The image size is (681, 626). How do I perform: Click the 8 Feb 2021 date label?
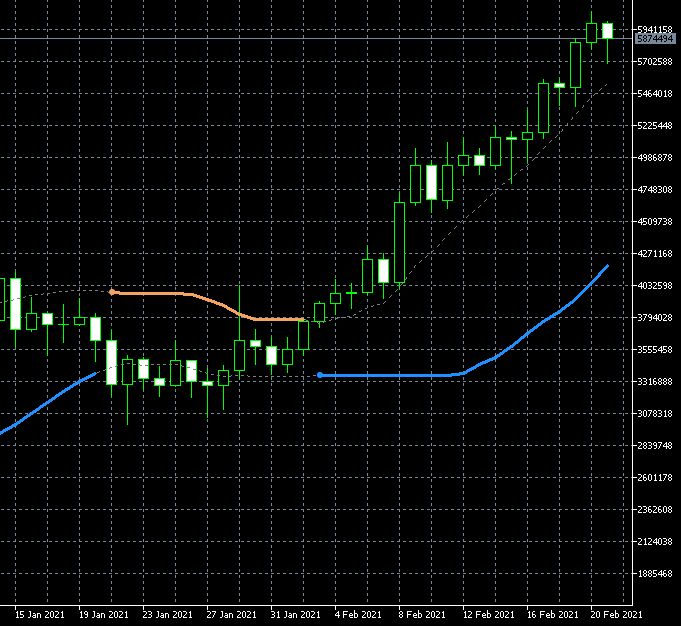(x=423, y=614)
